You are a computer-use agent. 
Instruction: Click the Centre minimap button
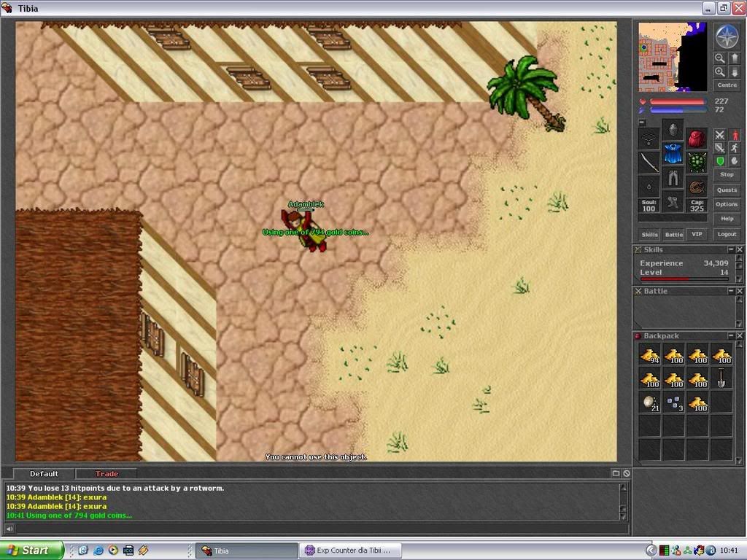click(x=727, y=85)
